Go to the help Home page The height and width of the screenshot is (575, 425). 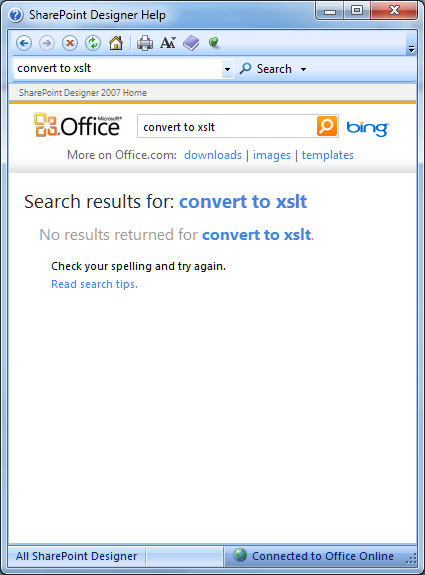(116, 43)
